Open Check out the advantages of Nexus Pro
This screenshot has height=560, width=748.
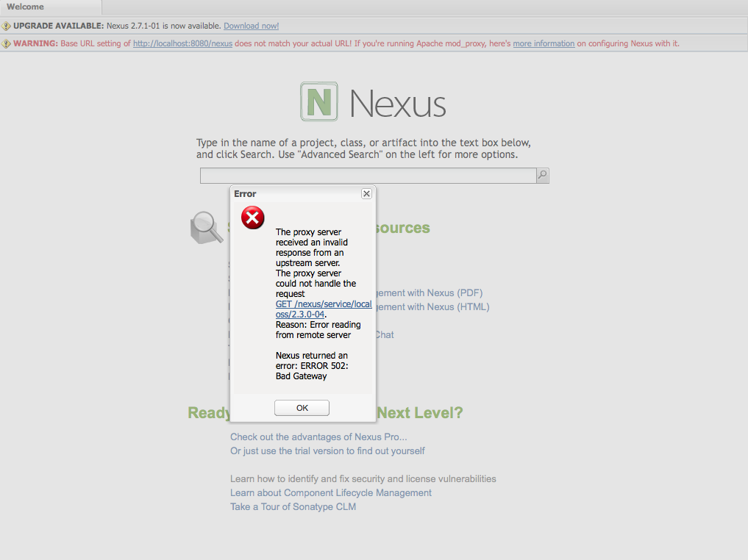[318, 437]
